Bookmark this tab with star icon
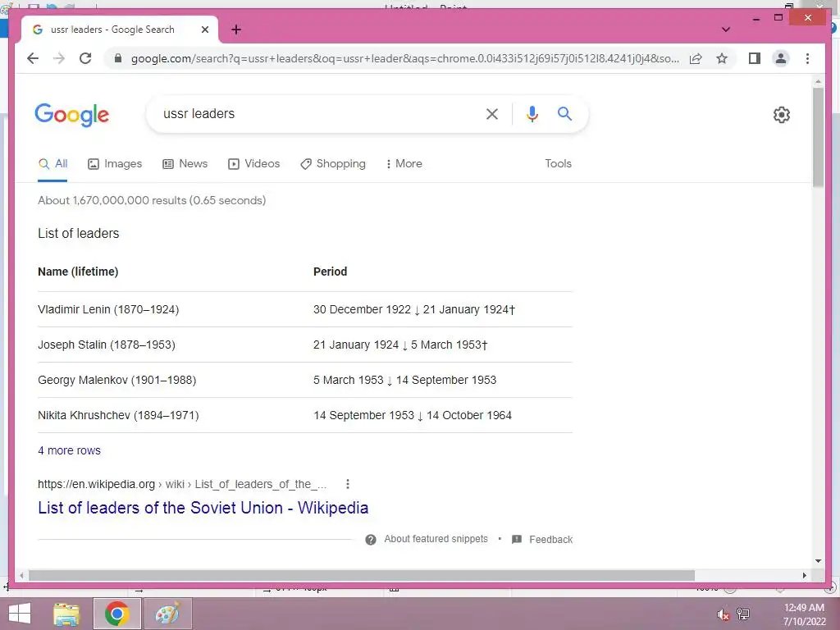Image resolution: width=840 pixels, height=630 pixels. 722,58
